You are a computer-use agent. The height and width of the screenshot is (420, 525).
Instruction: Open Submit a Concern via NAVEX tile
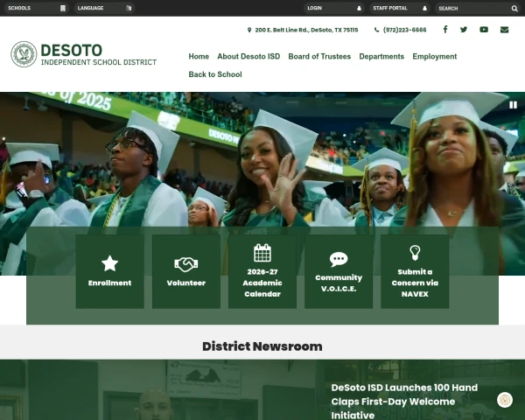click(x=415, y=271)
